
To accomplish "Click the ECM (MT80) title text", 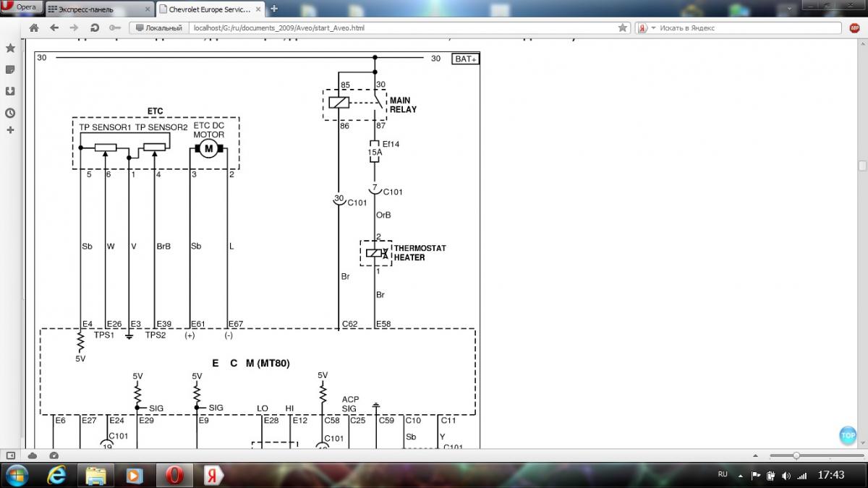I will pos(251,364).
